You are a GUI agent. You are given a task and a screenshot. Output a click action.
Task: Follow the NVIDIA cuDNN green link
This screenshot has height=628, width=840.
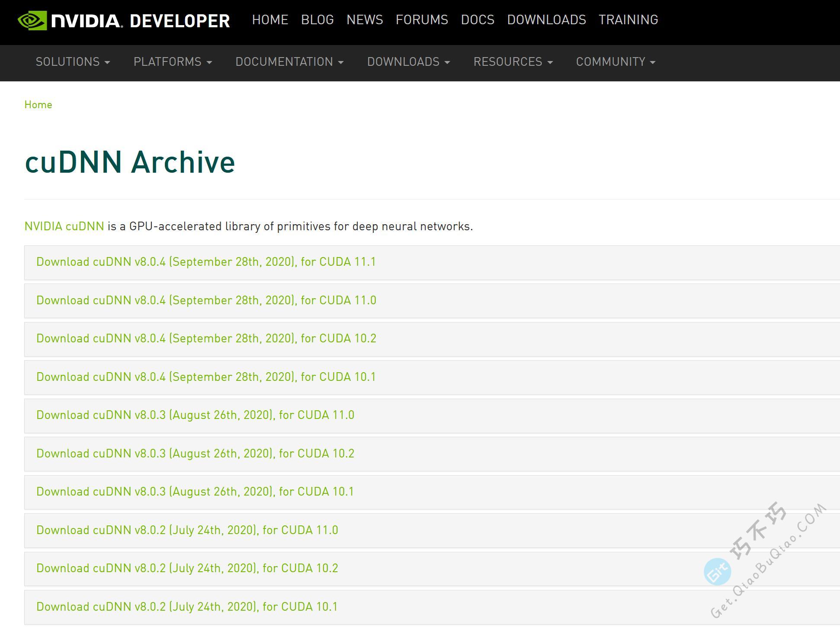64,226
